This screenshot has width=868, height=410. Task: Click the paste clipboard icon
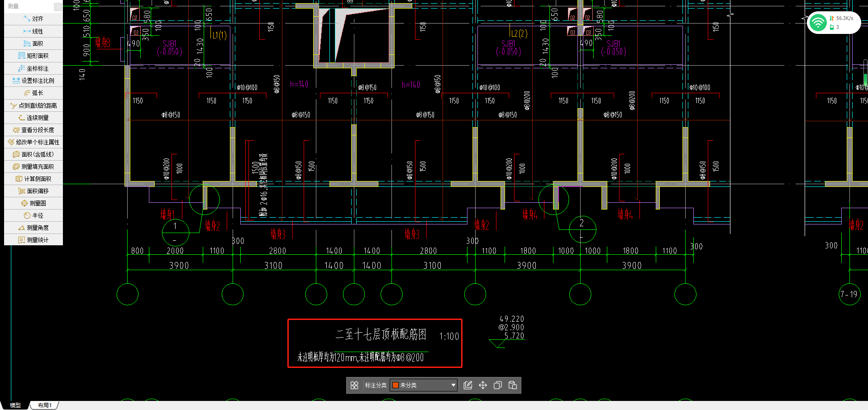point(513,385)
